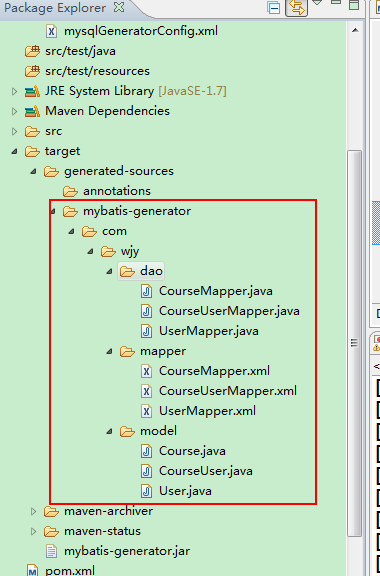Click the src/test/java package folder icon
This screenshot has width=380, height=576.
tap(32, 51)
